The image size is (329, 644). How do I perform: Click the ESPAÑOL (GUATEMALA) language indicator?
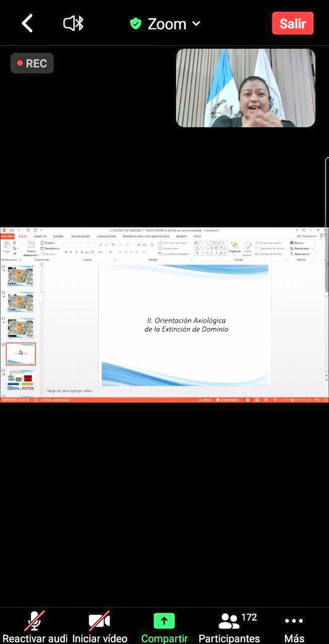pyautogui.click(x=55, y=399)
